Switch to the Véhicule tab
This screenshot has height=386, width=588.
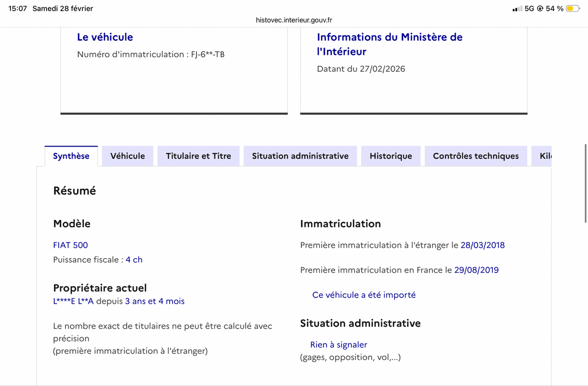127,156
